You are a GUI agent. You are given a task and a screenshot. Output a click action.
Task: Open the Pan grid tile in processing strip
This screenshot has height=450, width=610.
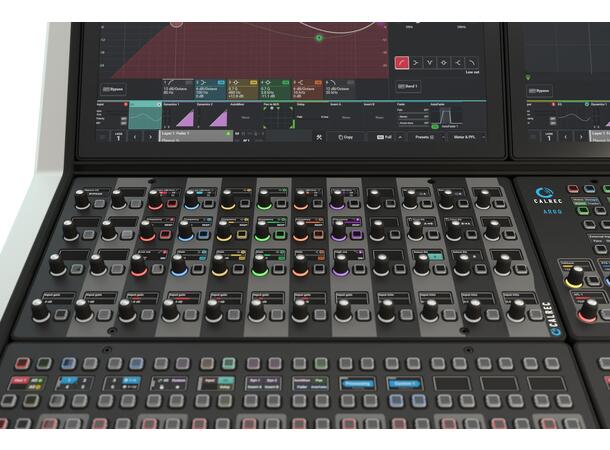click(x=279, y=116)
